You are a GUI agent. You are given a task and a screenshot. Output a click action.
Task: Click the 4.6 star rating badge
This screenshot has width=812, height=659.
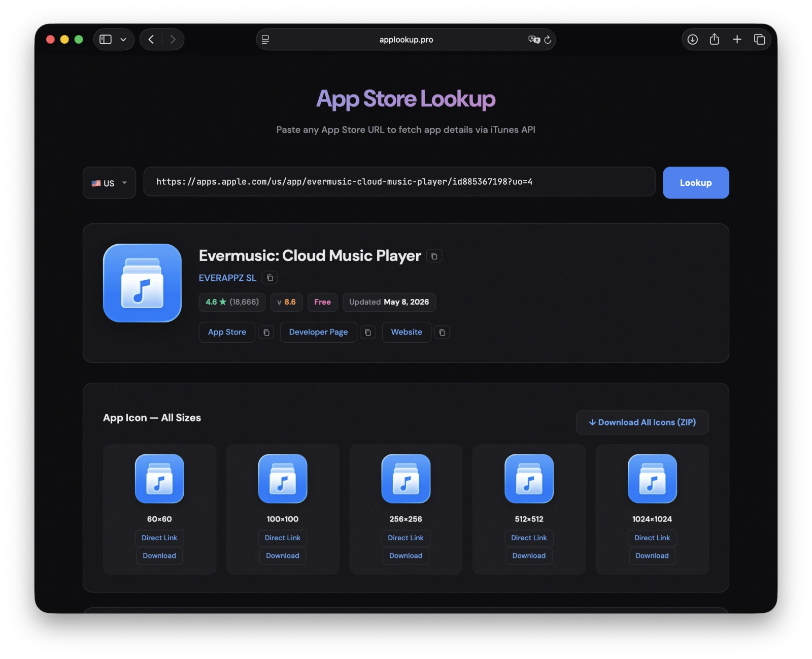click(232, 302)
